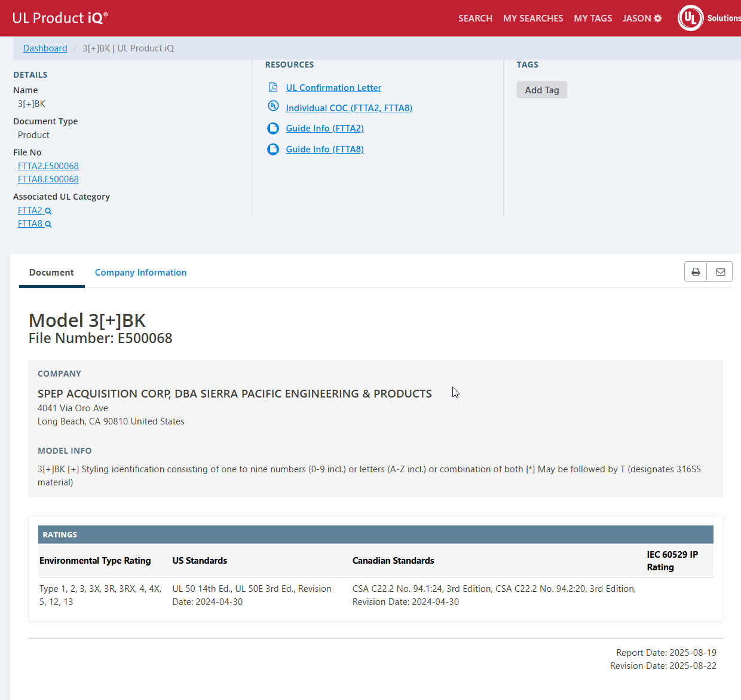Screen dimensions: 741x700
Task: Select the Document tab
Action: click(x=51, y=273)
